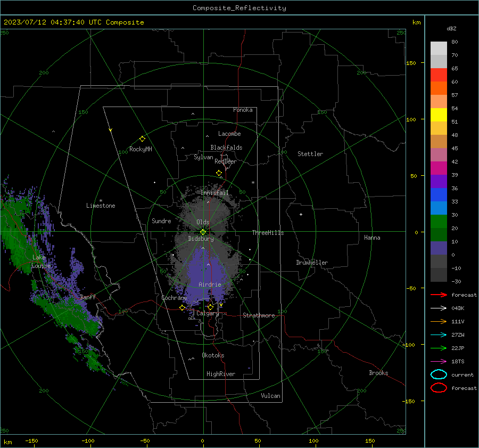Click the ThreeHills city label

(268, 233)
